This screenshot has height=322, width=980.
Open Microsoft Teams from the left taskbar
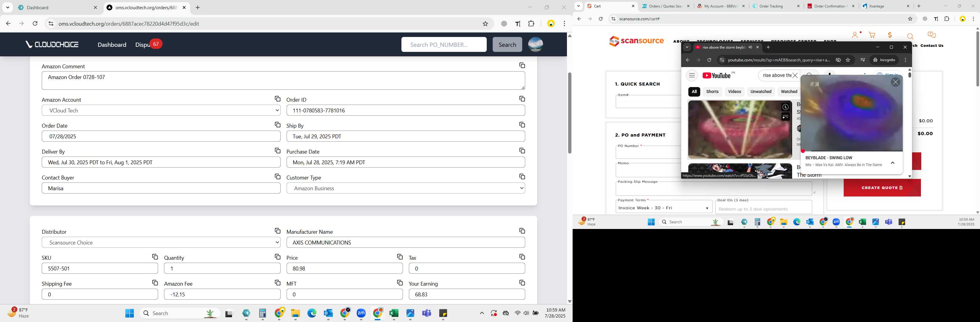click(426, 313)
